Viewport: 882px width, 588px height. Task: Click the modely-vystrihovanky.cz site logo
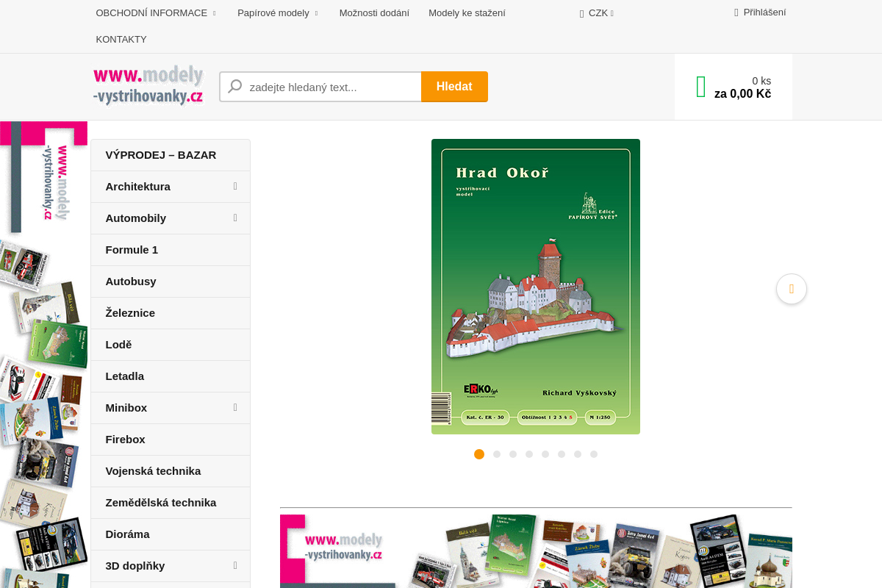(148, 85)
